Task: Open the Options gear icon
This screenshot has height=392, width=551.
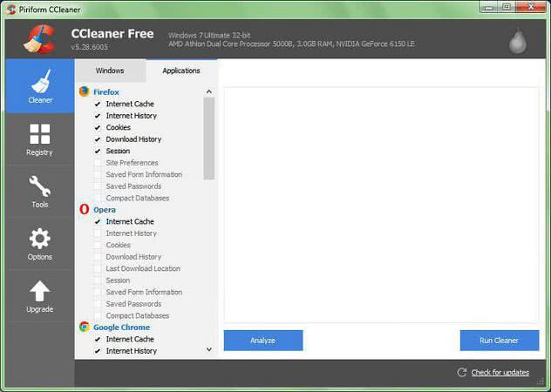Action: (x=39, y=239)
